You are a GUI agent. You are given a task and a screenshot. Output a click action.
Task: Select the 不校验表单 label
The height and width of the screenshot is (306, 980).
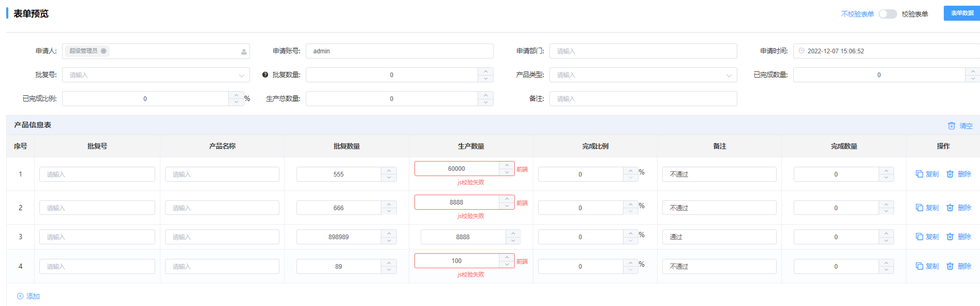[x=857, y=14]
